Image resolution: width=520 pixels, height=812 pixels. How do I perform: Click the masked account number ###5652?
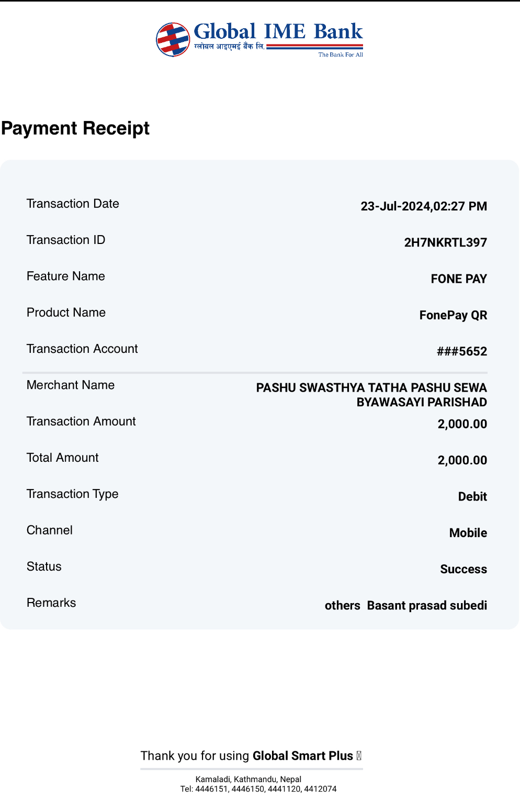pyautogui.click(x=462, y=351)
